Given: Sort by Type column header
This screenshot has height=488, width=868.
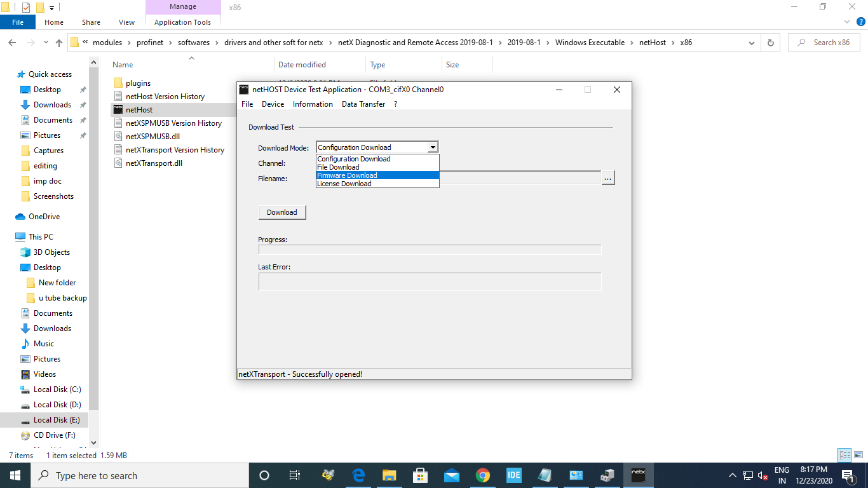Looking at the screenshot, I should [377, 65].
